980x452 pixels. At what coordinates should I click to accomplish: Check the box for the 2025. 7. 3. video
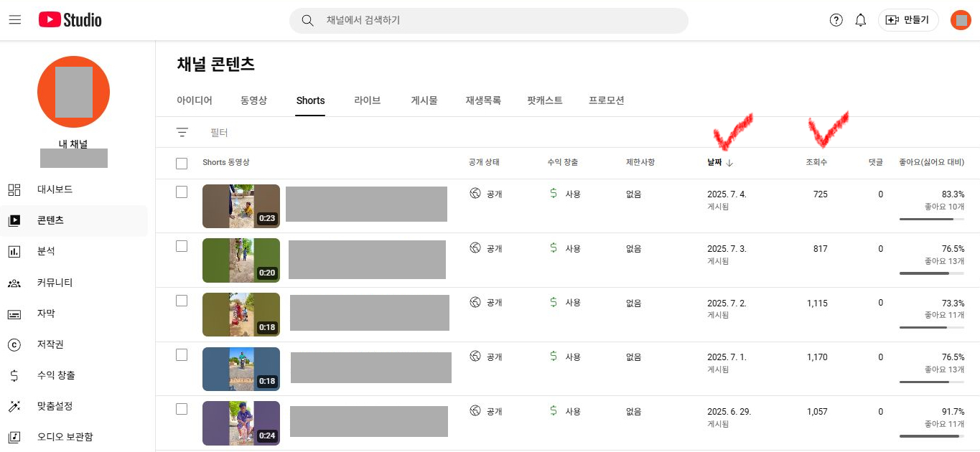[182, 246]
